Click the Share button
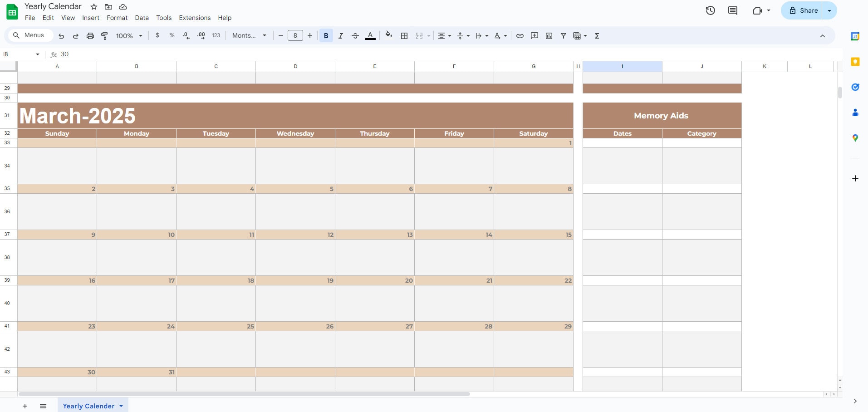 click(x=803, y=10)
